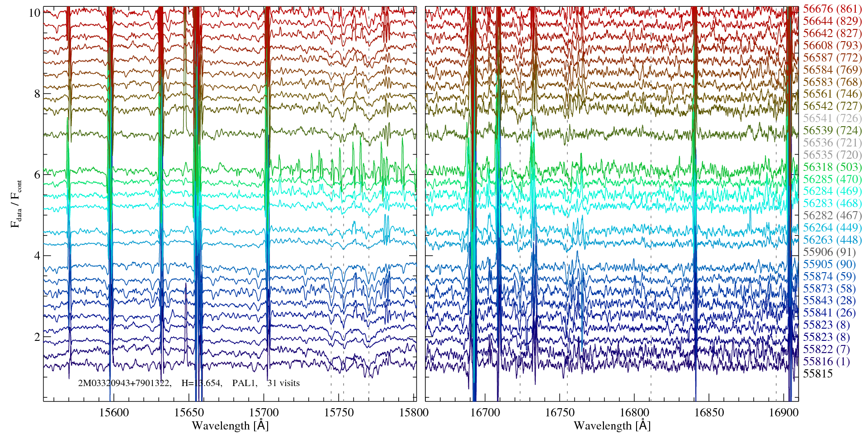Click legend label 56318 (503)
This screenshot has height=434, width=868.
(x=832, y=167)
